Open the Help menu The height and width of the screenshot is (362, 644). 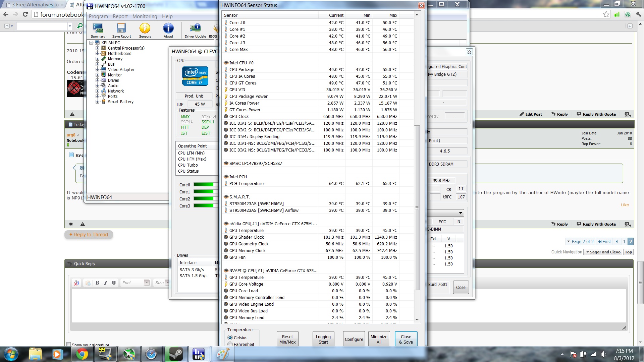click(167, 16)
